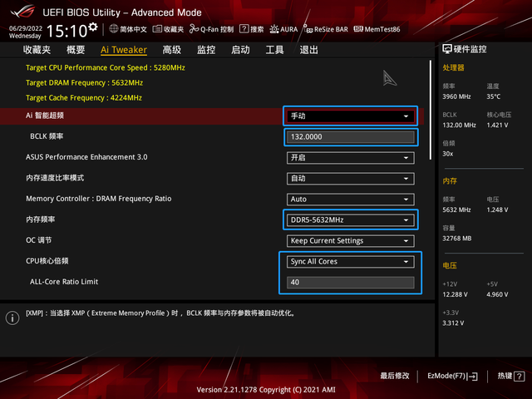Open the 内存频率 DDR5-5632MHz dropdown
Image resolution: width=532 pixels, height=399 pixels.
click(351, 219)
